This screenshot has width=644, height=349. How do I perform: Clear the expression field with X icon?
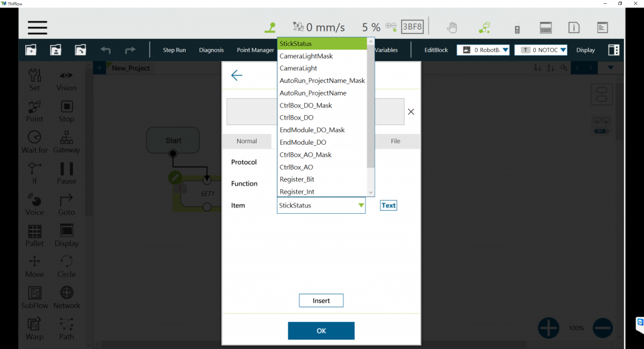coord(411,111)
